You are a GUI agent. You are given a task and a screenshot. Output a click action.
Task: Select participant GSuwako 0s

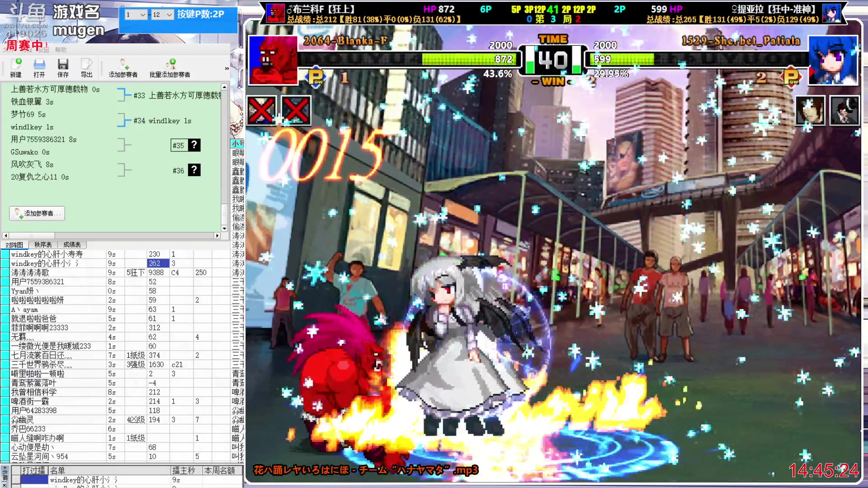click(30, 152)
